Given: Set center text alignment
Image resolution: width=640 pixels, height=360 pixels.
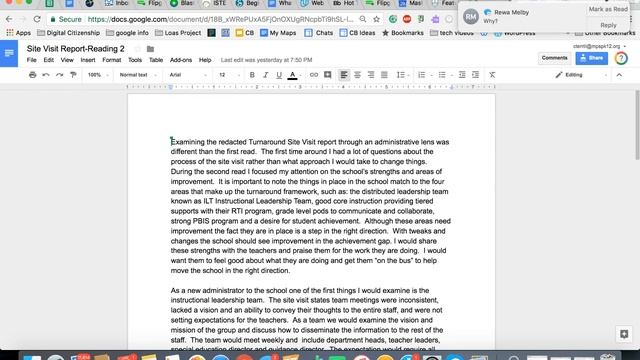Looking at the screenshot, I should click(x=357, y=75).
